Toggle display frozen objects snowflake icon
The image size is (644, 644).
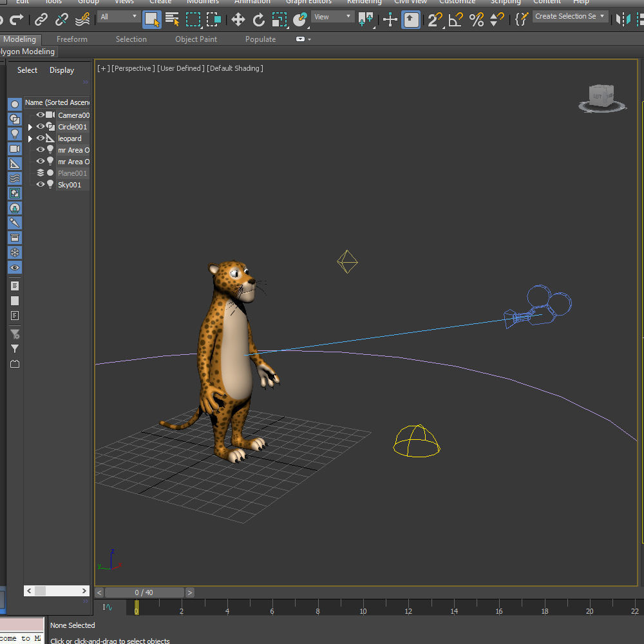15,252
